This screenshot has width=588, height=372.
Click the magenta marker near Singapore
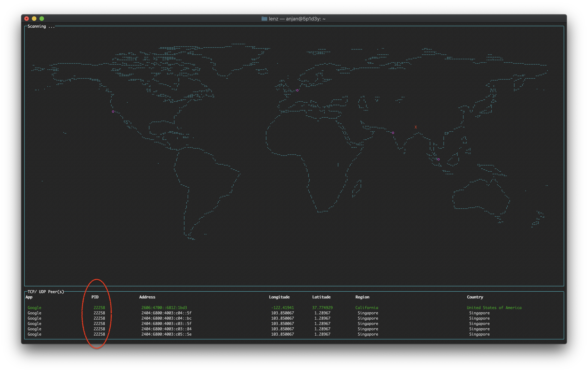(x=439, y=159)
